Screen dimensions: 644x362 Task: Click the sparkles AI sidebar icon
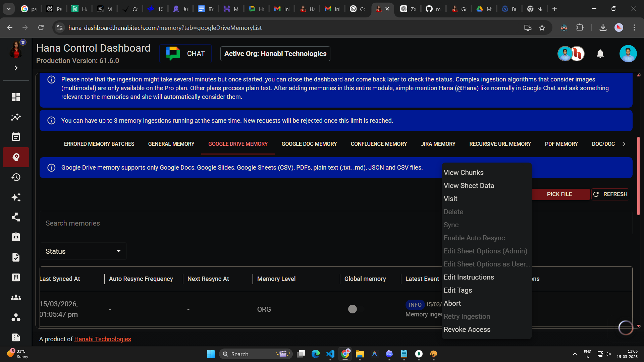16,197
